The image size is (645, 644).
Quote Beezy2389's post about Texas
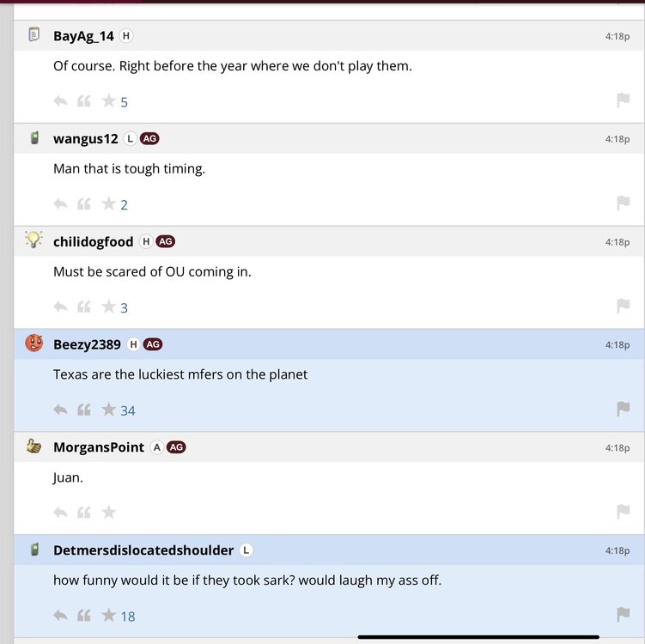pyautogui.click(x=84, y=410)
